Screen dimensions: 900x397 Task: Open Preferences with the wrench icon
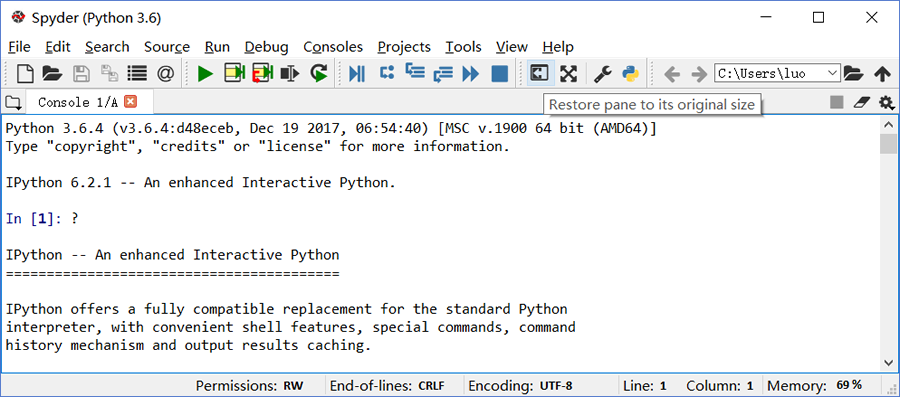click(x=602, y=73)
